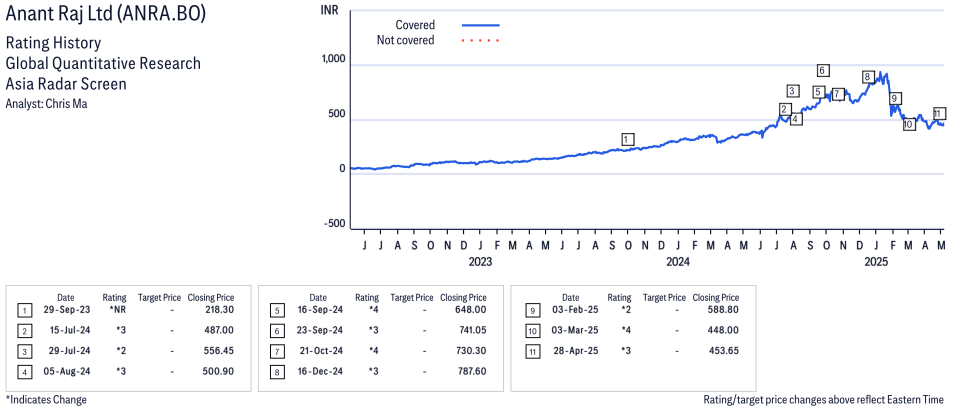Select the 29-Jul-24 date cell
This screenshot has height=407, width=955.
tap(67, 350)
